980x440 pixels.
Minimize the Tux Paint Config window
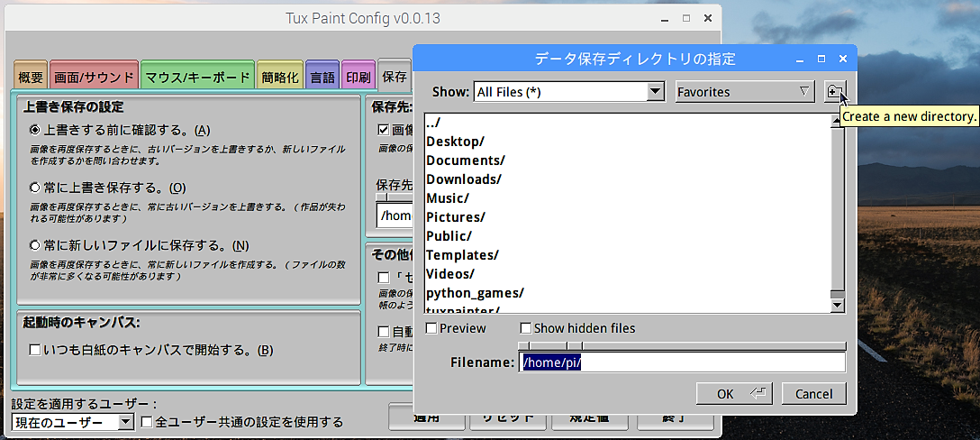point(665,19)
